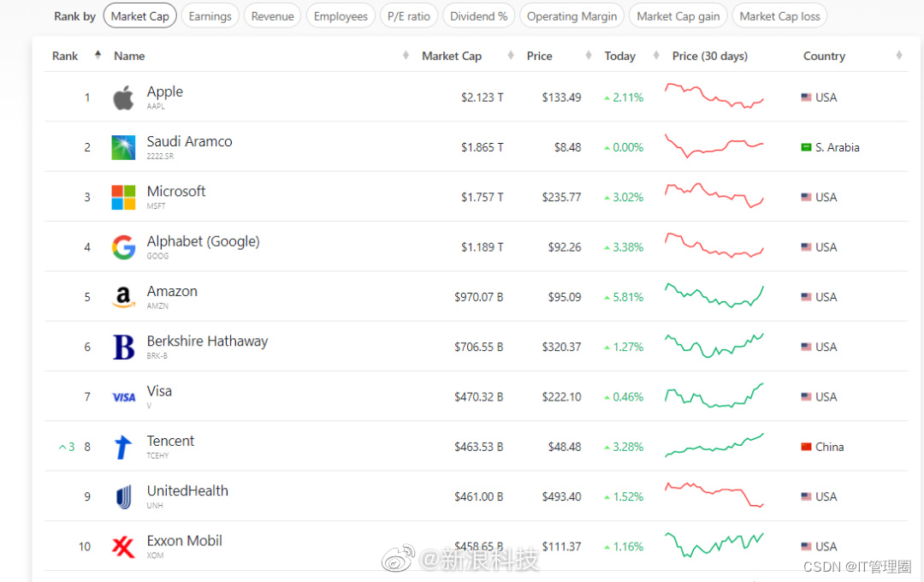Sort by Price column arrow
The width and height of the screenshot is (924, 582).
coord(588,56)
